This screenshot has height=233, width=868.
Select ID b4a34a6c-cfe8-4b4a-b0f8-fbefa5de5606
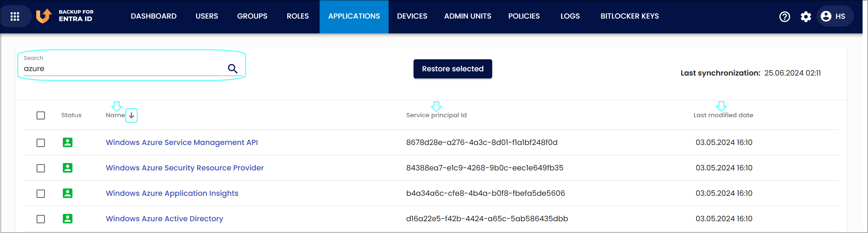(485, 193)
